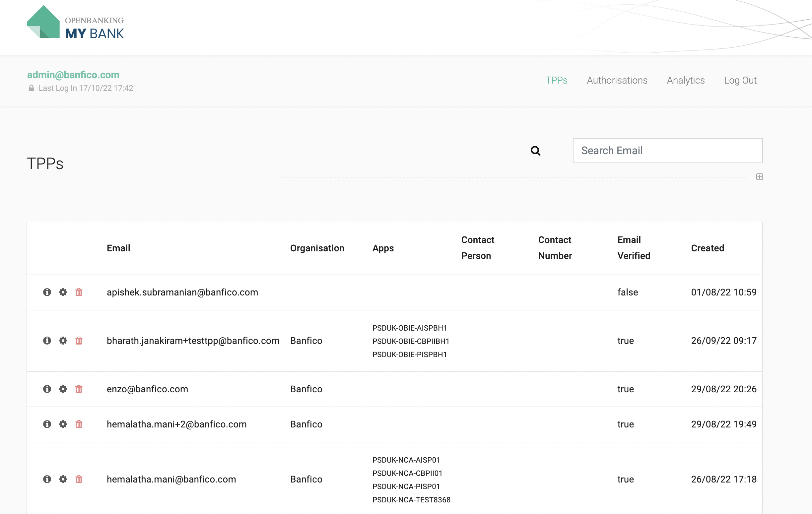This screenshot has height=514, width=812.
Task: Open admin@banfico.com account profile
Action: (x=73, y=75)
